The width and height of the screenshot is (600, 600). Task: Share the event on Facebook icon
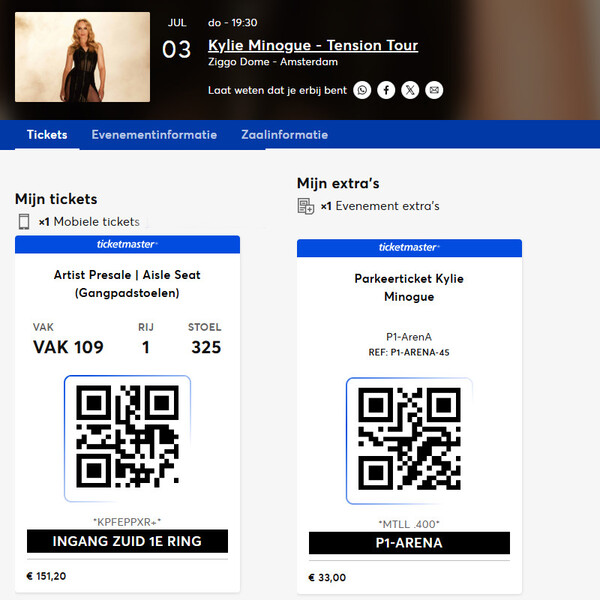click(386, 90)
